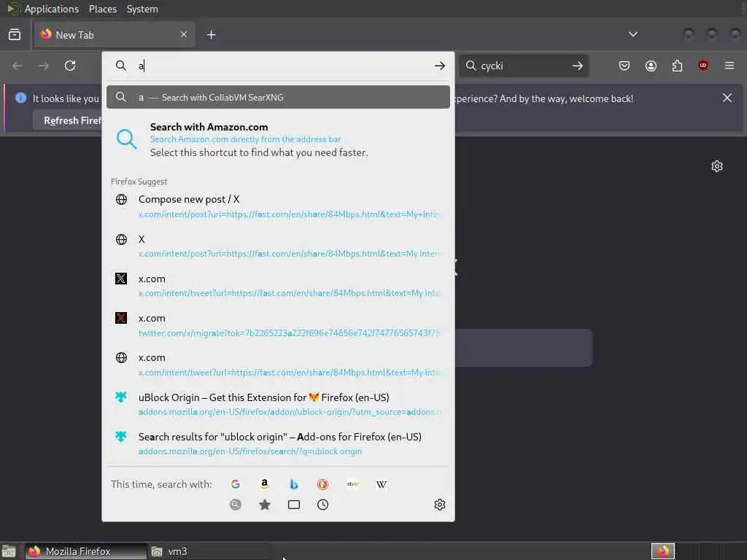Dismiss the refresh Firefox notification bar

point(727,98)
